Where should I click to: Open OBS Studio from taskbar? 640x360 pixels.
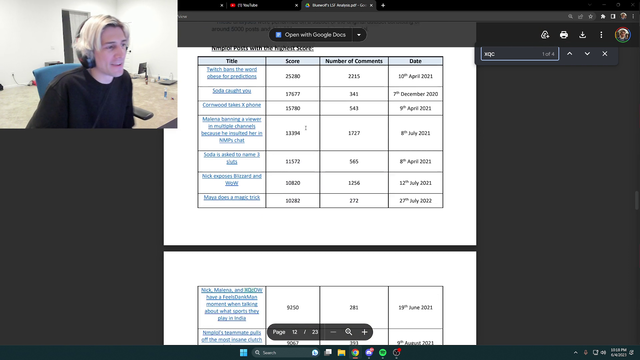(396, 353)
